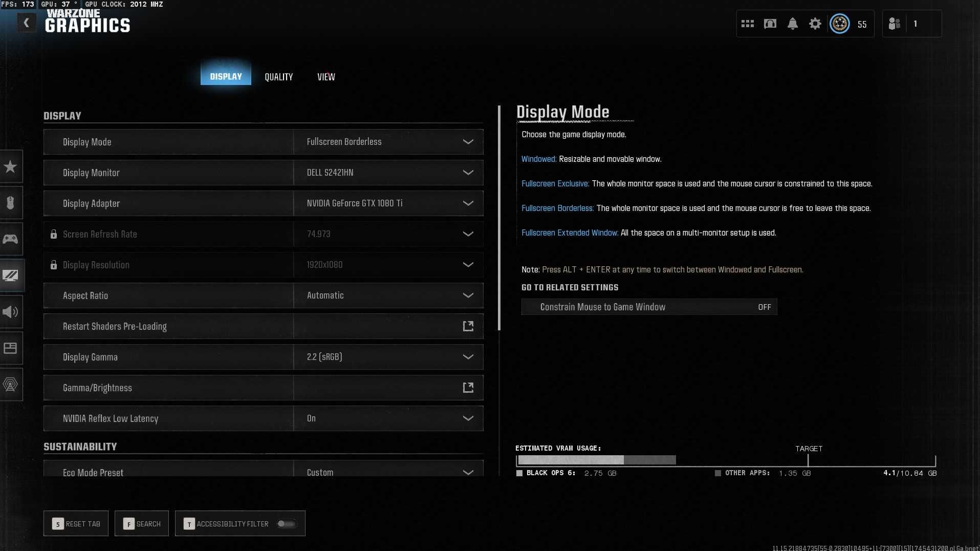980x551 pixels.
Task: Open Interface settings sidebar icon
Action: point(10,348)
